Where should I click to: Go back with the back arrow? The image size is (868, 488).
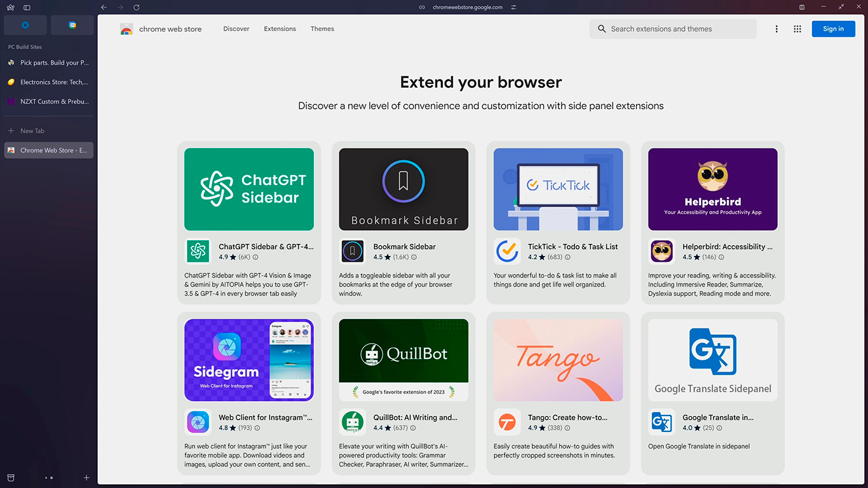[x=104, y=7]
